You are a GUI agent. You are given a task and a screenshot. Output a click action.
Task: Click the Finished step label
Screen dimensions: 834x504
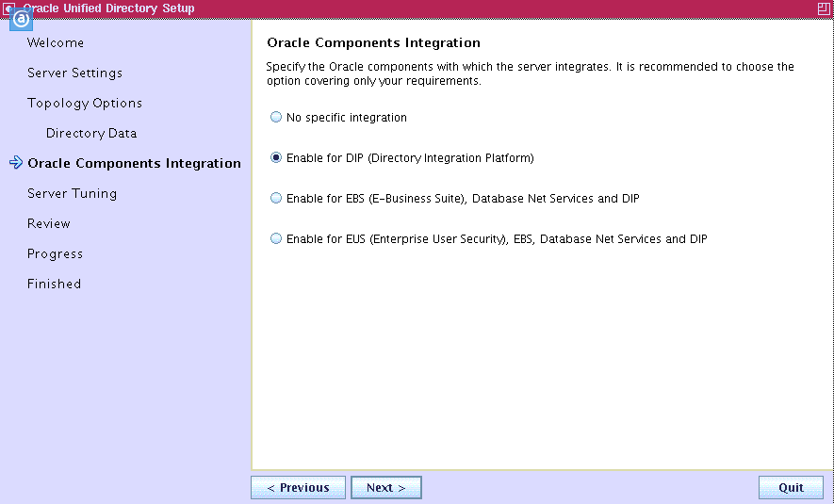(x=54, y=284)
